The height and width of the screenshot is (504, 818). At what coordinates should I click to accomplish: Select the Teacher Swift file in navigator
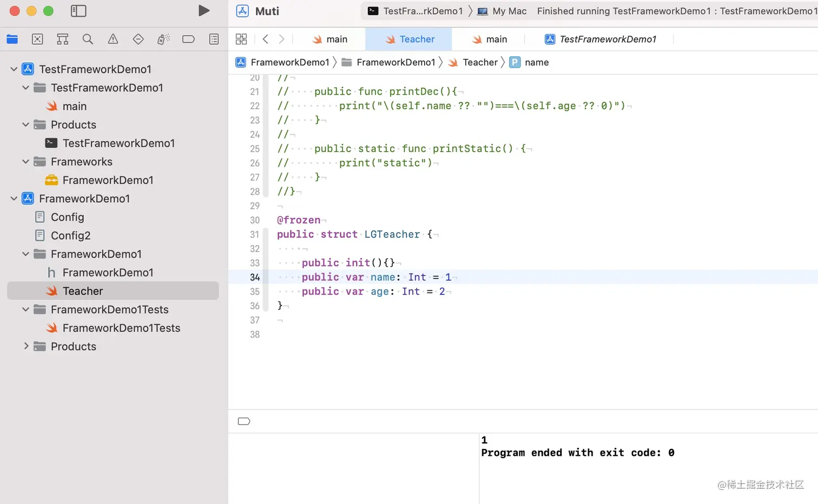(x=113, y=291)
